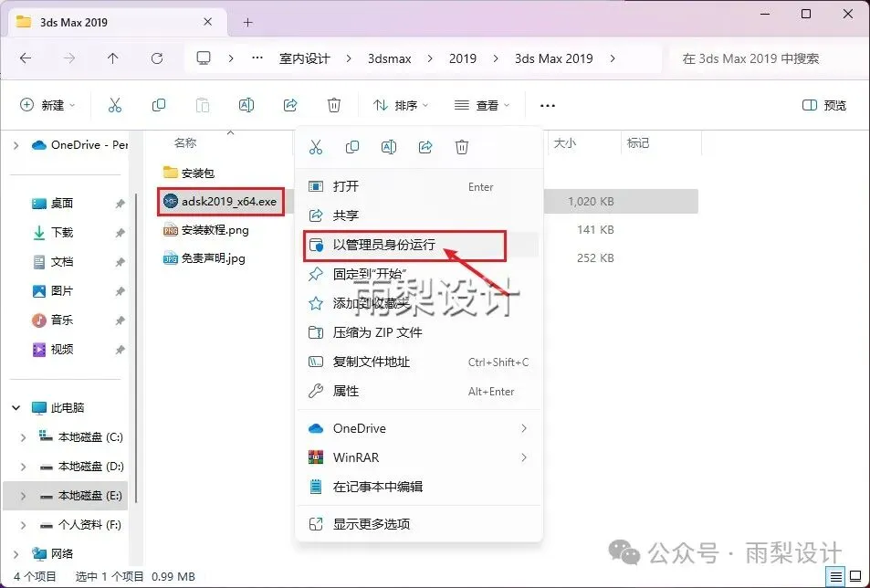Click the Rename icon in the toolbar
This screenshot has width=870, height=588.
pyautogui.click(x=246, y=105)
